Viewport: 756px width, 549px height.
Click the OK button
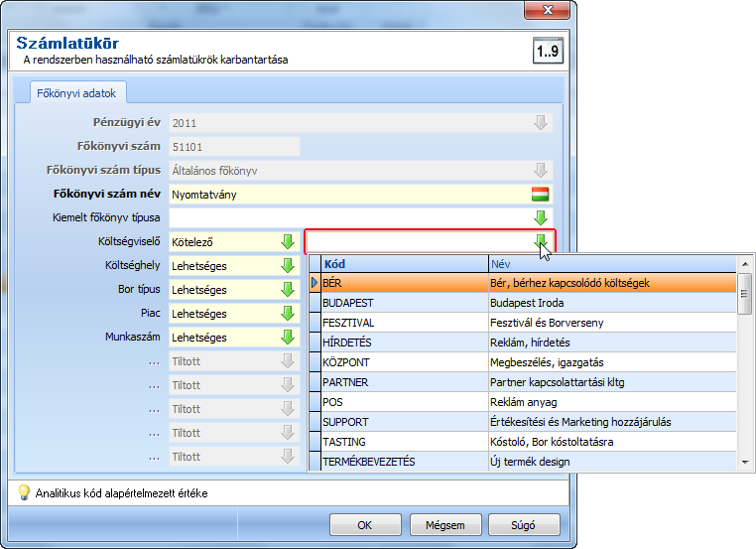pos(365,525)
